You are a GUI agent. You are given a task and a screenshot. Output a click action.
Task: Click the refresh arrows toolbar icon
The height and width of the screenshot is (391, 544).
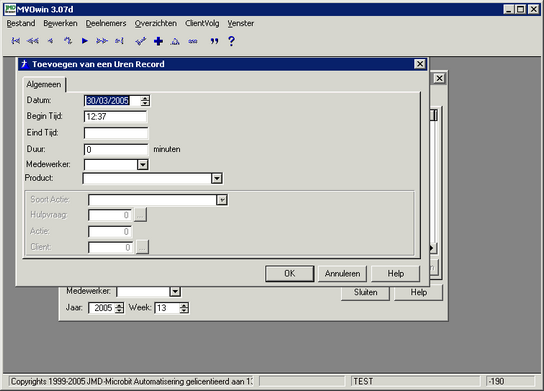click(x=68, y=41)
